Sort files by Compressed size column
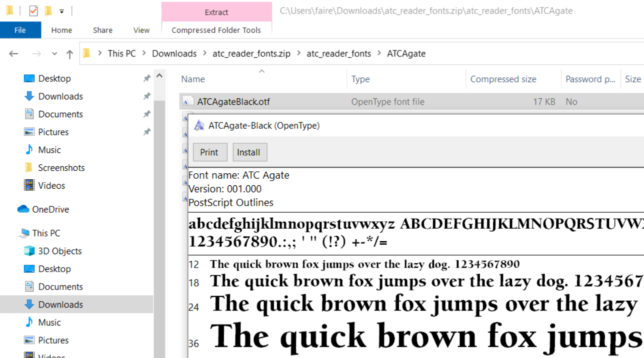This screenshot has height=358, width=644. coord(503,79)
